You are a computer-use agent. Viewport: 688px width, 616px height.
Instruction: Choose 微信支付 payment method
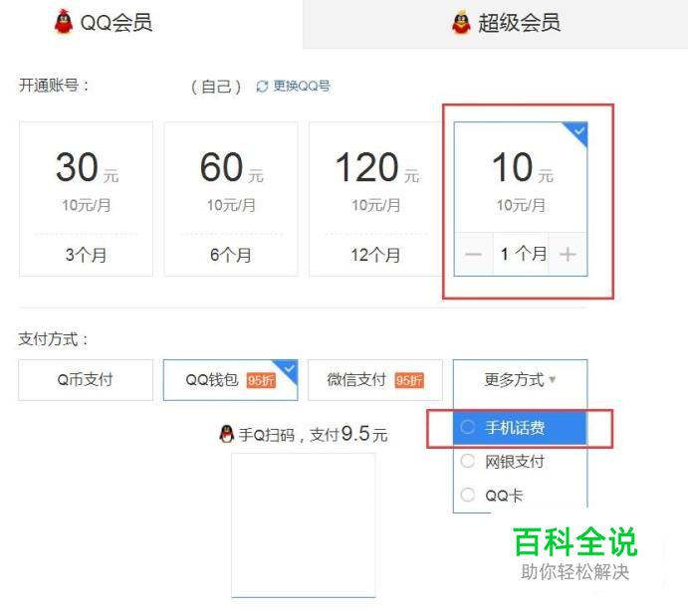[375, 380]
